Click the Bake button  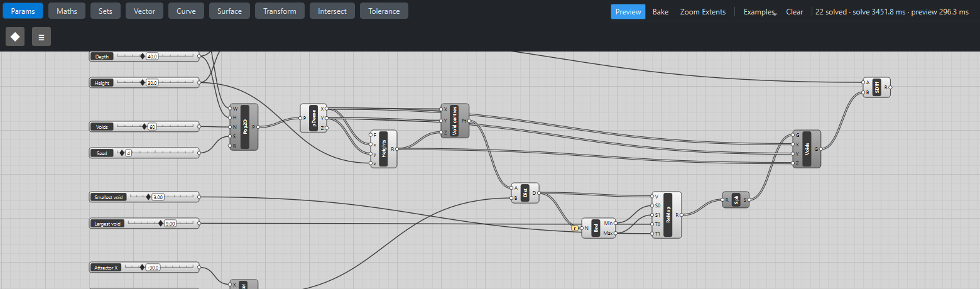point(660,11)
